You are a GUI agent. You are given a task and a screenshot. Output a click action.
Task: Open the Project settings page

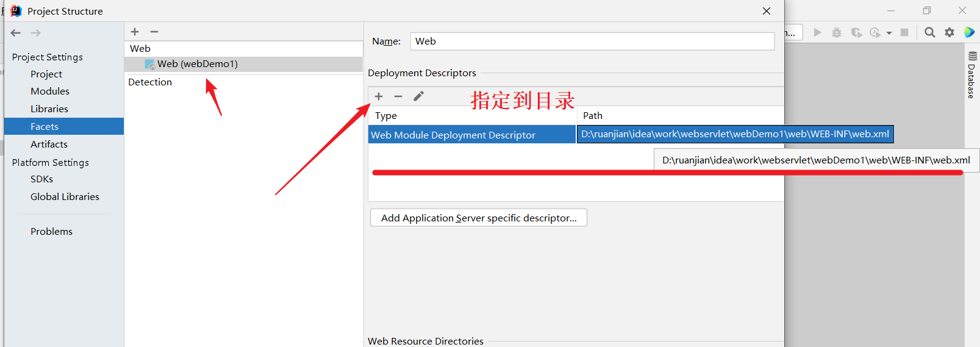(46, 74)
